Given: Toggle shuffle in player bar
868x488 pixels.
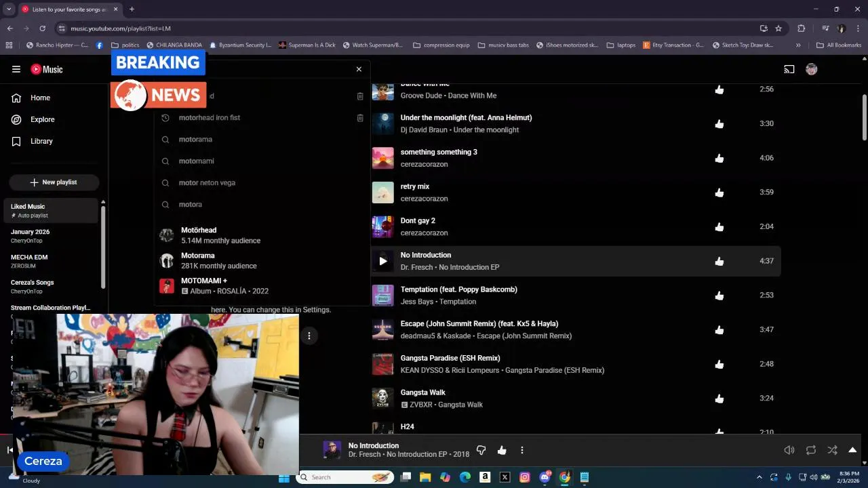Looking at the screenshot, I should coord(832,450).
